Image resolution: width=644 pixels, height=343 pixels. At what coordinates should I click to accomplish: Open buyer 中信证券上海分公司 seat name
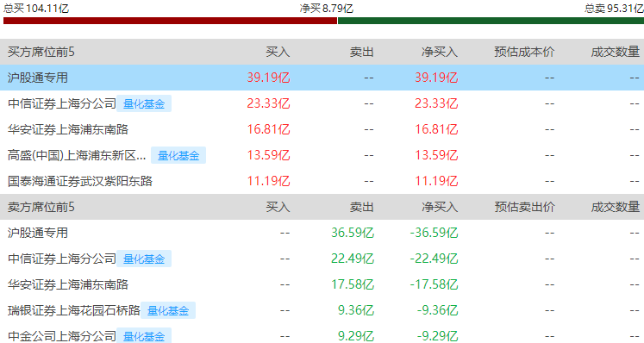(x=62, y=103)
